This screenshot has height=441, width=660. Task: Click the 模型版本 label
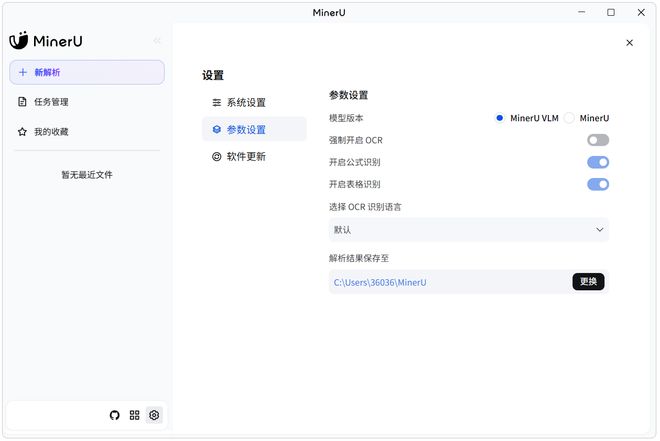(346, 118)
